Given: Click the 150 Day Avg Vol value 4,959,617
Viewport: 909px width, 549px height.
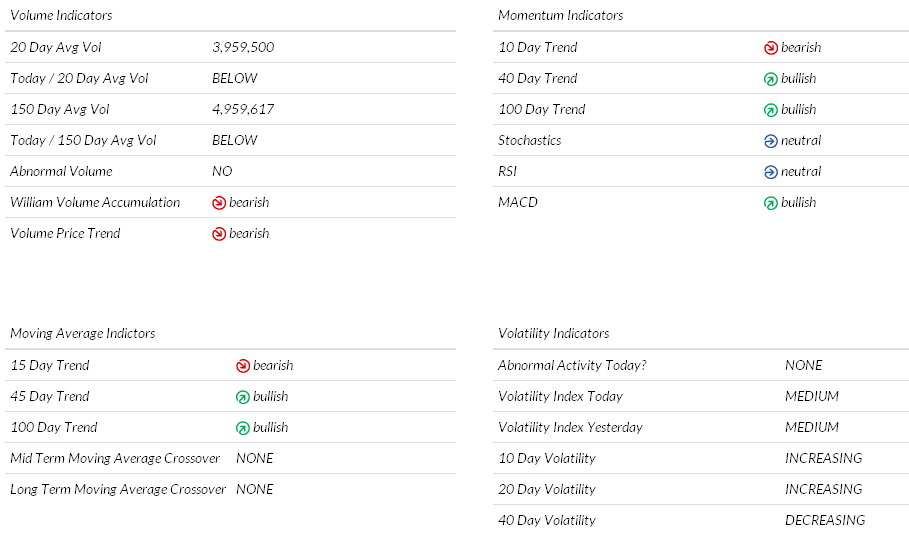Looking at the screenshot, I should pyautogui.click(x=243, y=110).
